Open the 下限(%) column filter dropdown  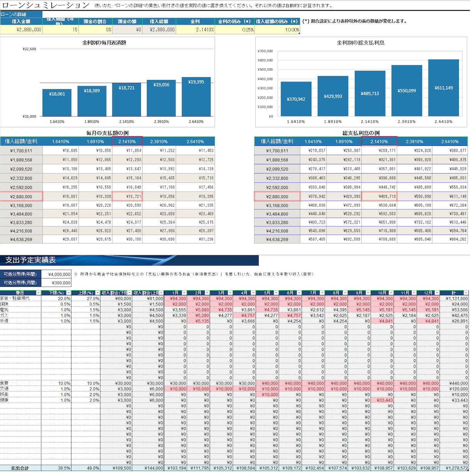[68, 293]
